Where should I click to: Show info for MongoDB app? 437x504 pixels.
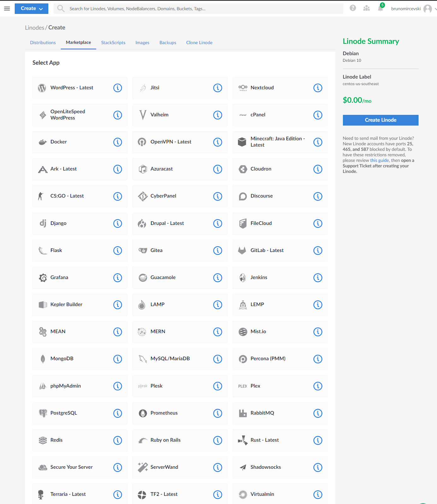tap(118, 359)
